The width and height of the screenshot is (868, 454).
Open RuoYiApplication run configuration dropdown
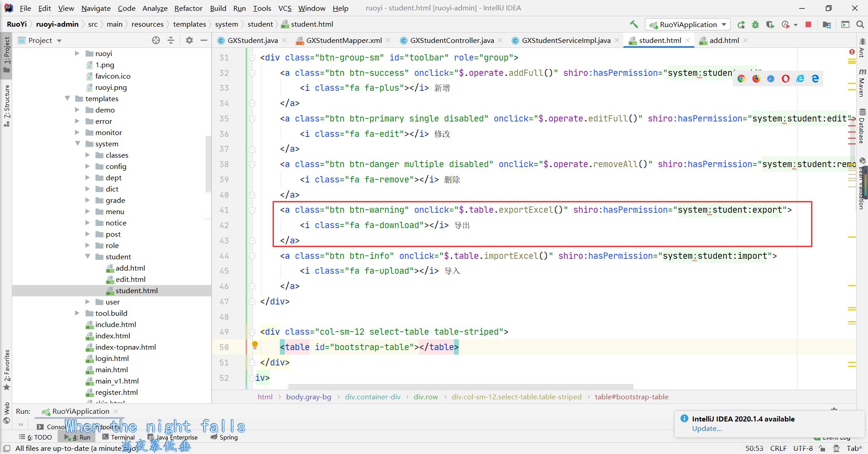tap(688, 24)
